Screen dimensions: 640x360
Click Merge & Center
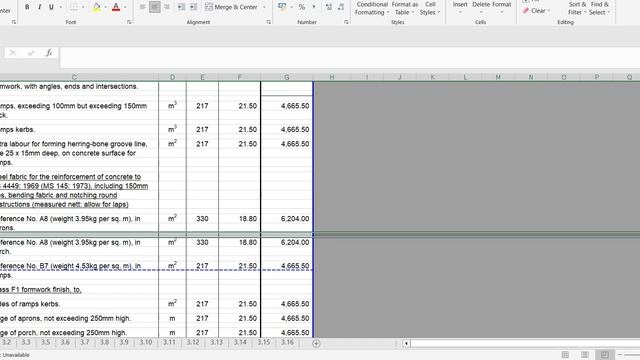pyautogui.click(x=231, y=7)
